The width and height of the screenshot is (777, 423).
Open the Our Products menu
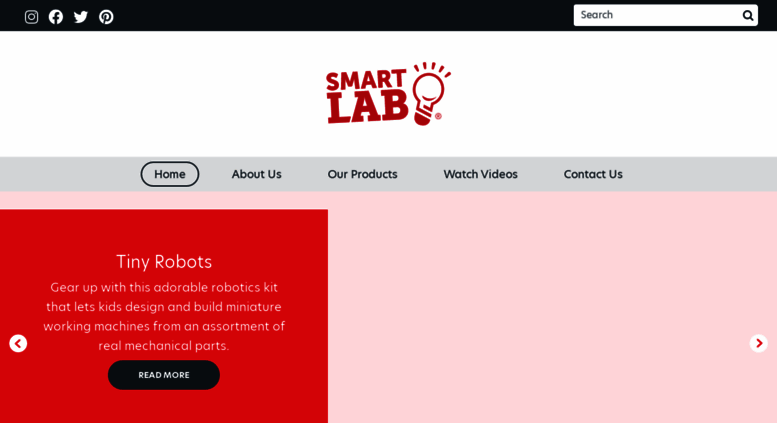click(x=362, y=174)
